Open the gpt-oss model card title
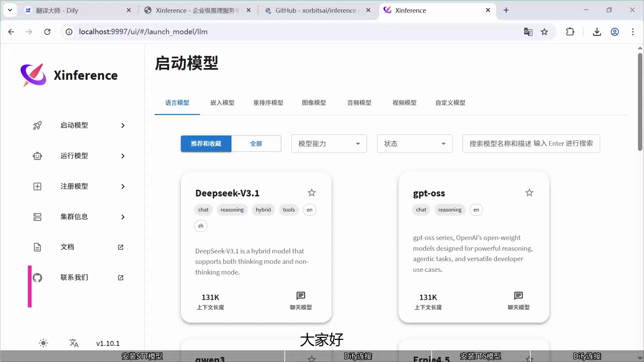Image resolution: width=644 pixels, height=362 pixels. 429,193
